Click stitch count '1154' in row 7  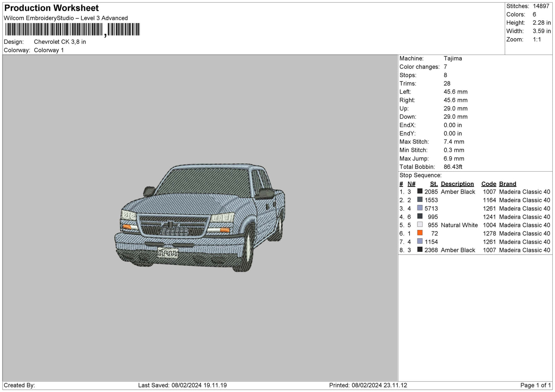click(x=431, y=242)
